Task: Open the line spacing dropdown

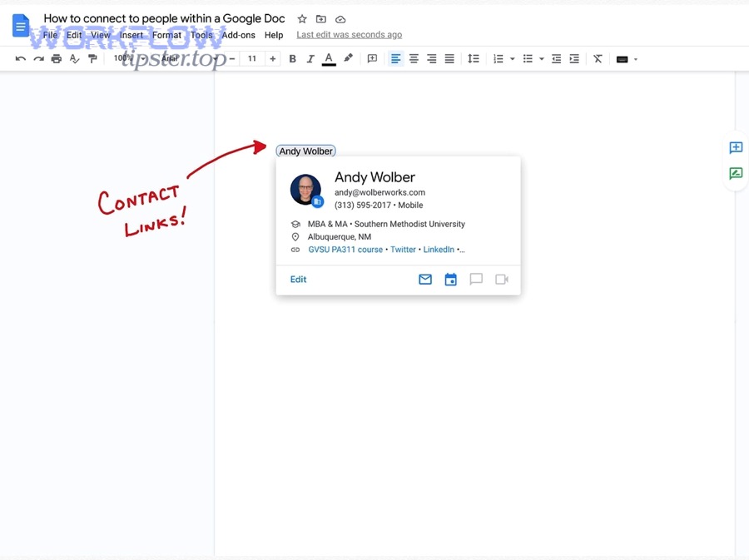Action: click(474, 58)
